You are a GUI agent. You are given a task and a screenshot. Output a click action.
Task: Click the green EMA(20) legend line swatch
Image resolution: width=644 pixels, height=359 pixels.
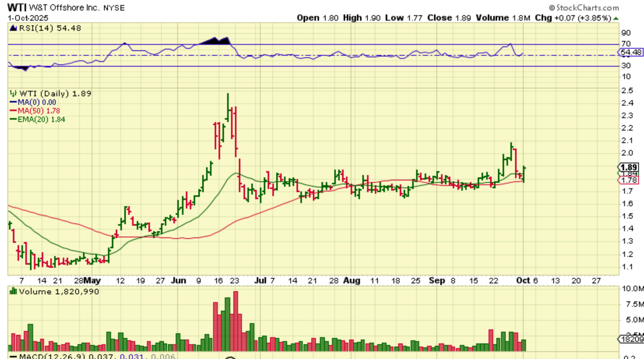tap(13, 119)
